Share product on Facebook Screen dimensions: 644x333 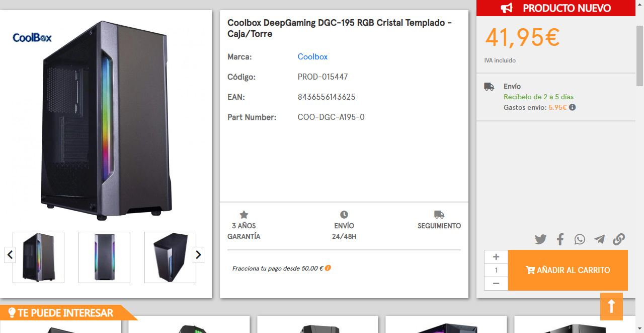560,239
